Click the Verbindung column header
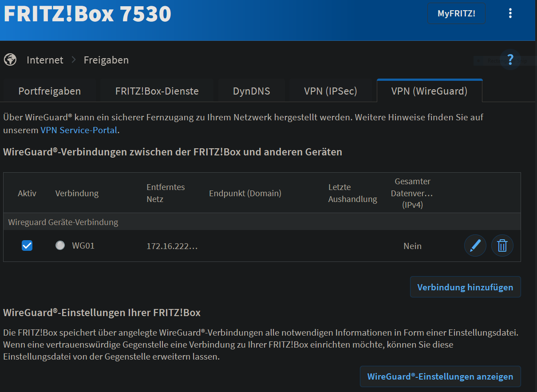This screenshot has width=537, height=392. click(x=77, y=193)
